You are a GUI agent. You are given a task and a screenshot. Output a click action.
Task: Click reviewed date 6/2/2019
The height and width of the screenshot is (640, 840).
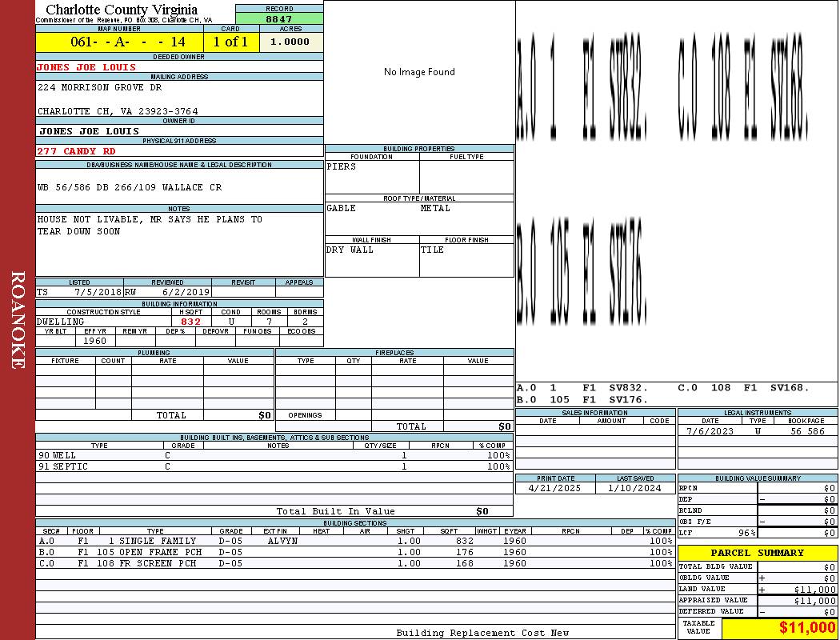tap(187, 293)
